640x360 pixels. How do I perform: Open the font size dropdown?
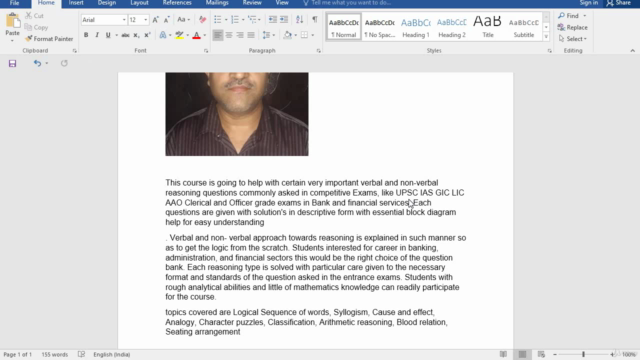[x=145, y=20]
